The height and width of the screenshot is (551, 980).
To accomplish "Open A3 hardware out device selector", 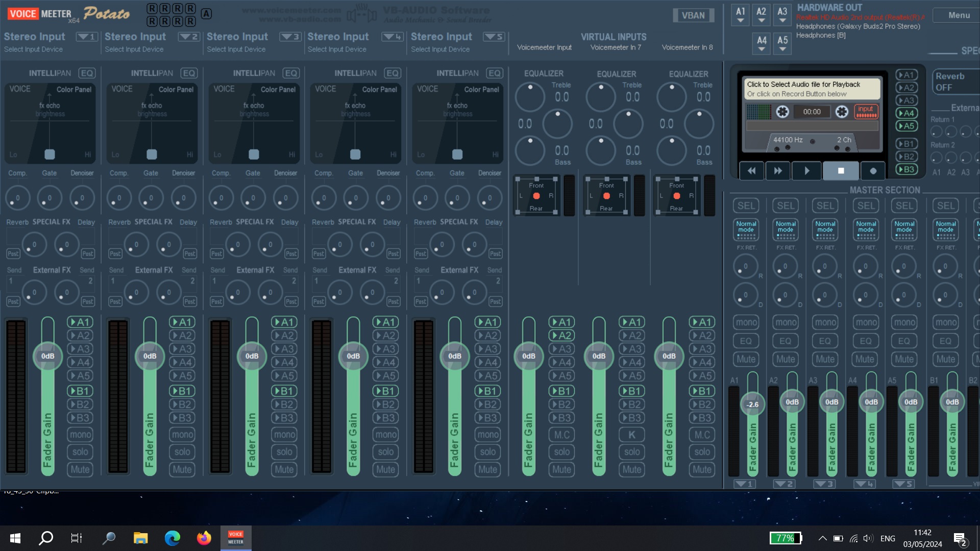I will point(782,15).
